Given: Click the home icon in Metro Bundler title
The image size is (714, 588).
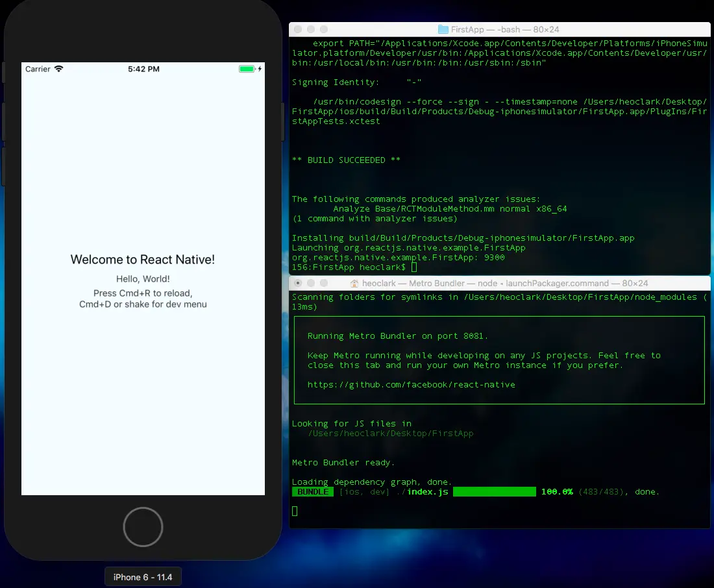Looking at the screenshot, I should 354,284.
